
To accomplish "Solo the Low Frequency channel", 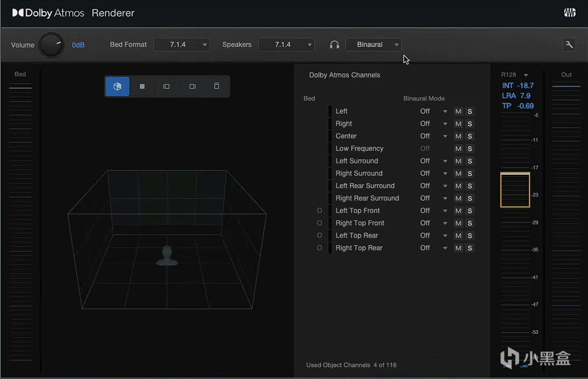I will (469, 149).
